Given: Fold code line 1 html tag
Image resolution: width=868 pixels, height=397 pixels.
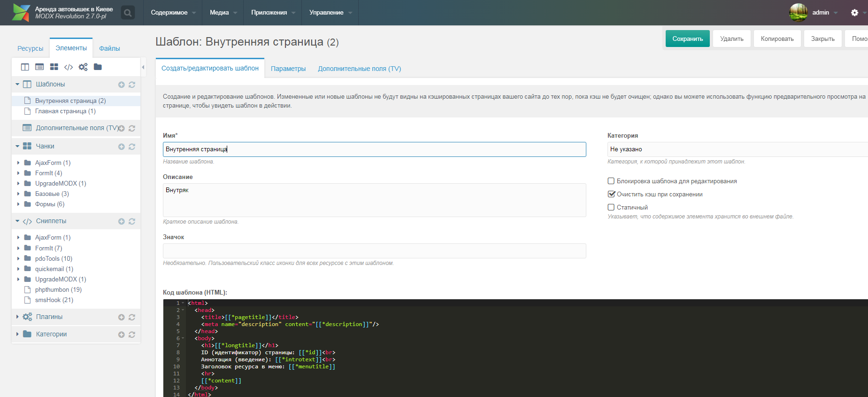Looking at the screenshot, I should [x=183, y=303].
